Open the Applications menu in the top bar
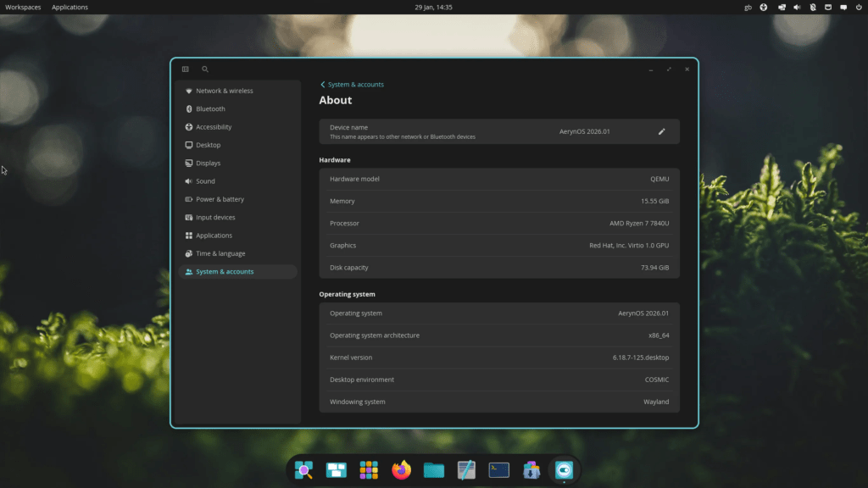Viewport: 868px width, 488px height. [70, 7]
